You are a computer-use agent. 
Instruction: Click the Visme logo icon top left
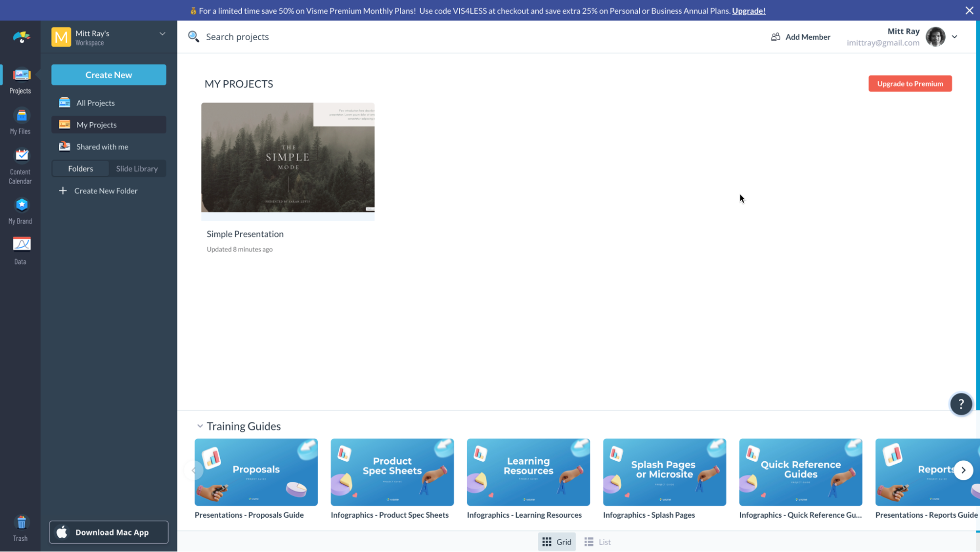22,37
